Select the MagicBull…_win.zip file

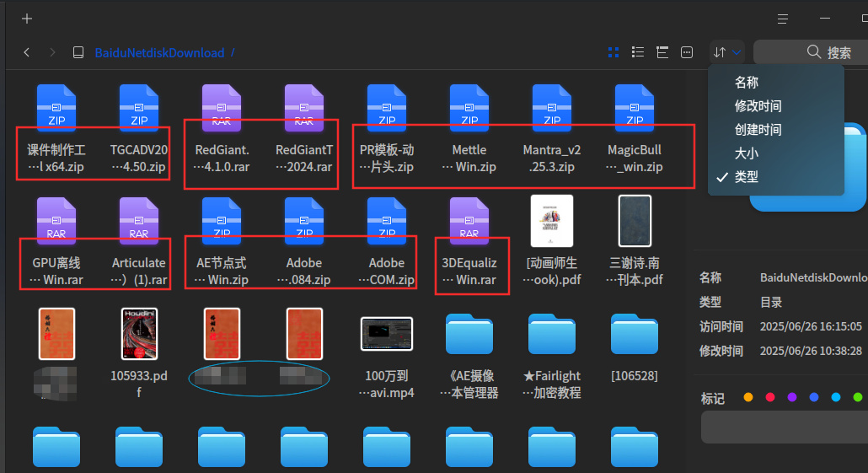(x=635, y=129)
